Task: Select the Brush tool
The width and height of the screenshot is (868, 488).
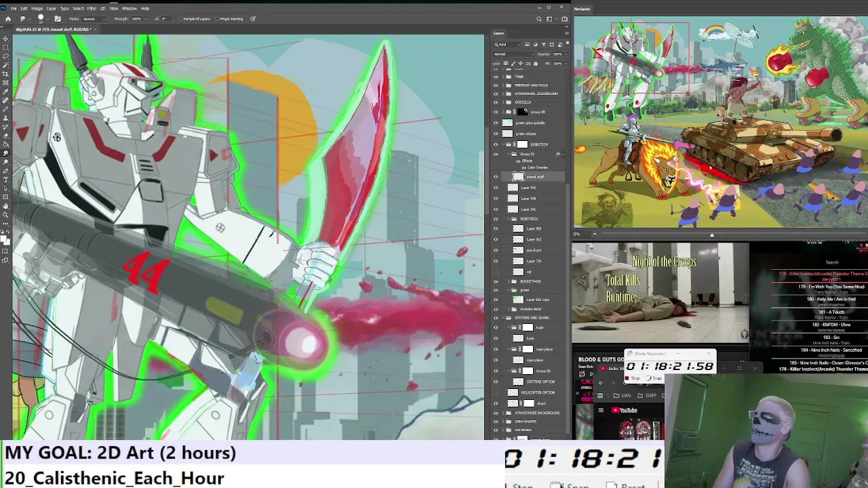Action: tap(5, 109)
